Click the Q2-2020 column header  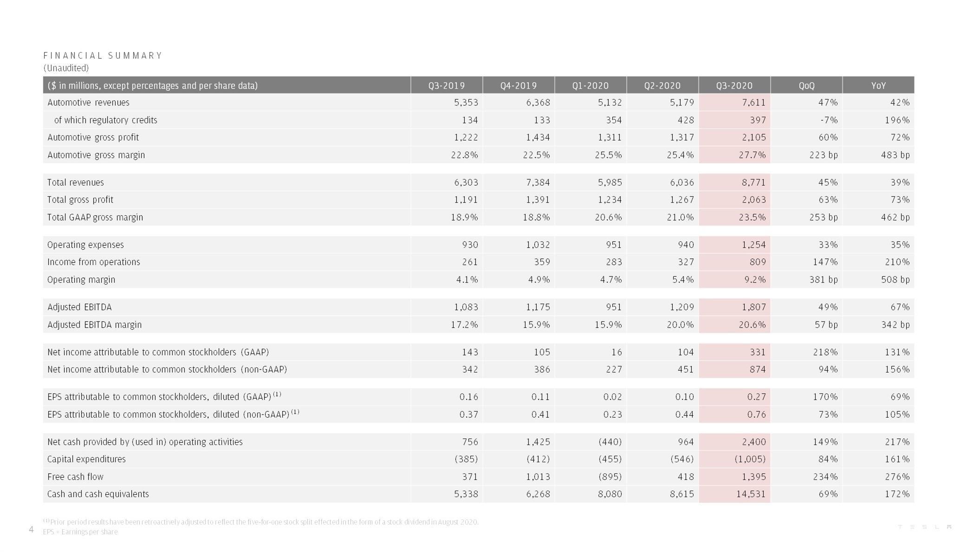(662, 85)
